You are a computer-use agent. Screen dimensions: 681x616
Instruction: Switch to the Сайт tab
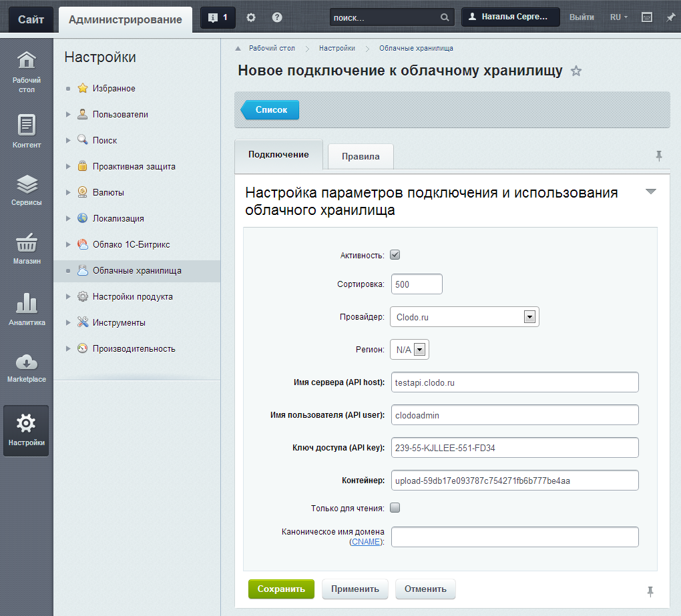[31, 19]
